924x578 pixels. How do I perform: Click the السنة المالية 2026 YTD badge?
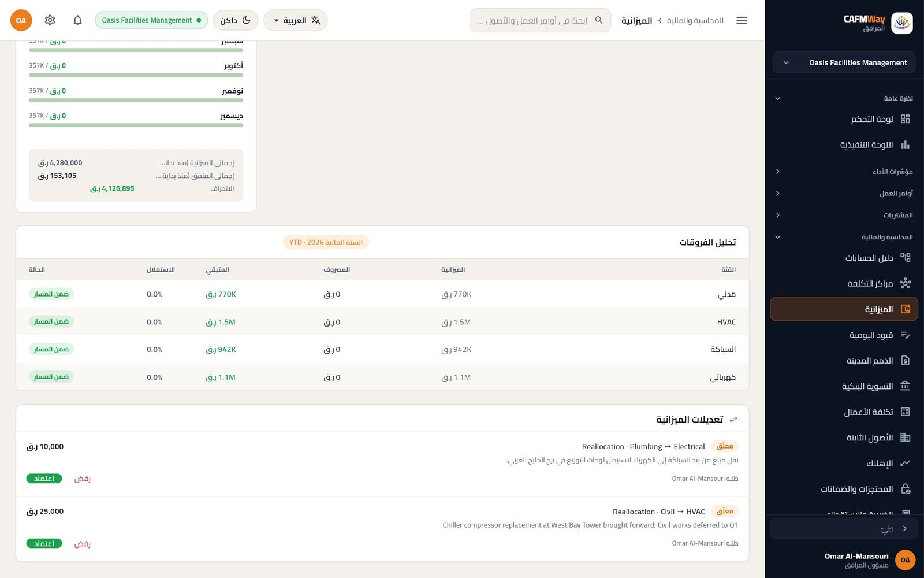click(x=326, y=242)
